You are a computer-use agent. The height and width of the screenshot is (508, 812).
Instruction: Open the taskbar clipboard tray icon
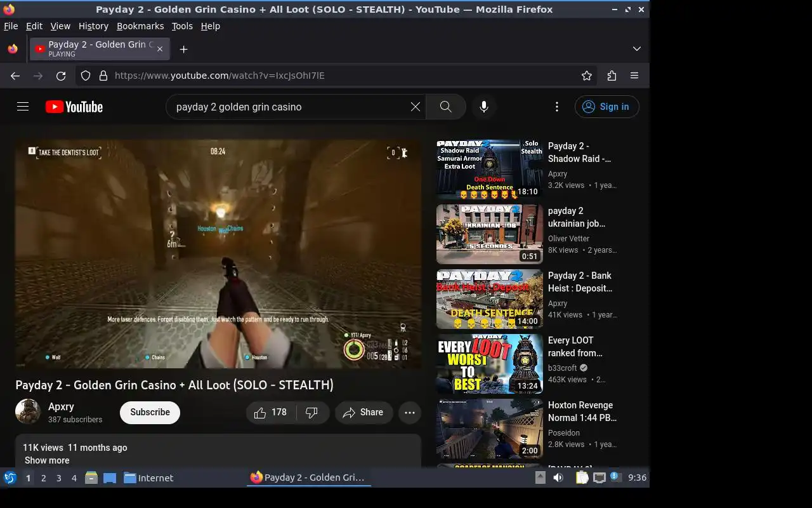(x=582, y=478)
